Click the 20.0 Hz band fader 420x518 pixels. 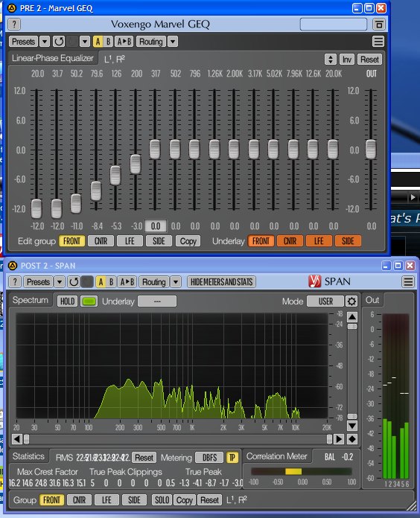coord(36,208)
